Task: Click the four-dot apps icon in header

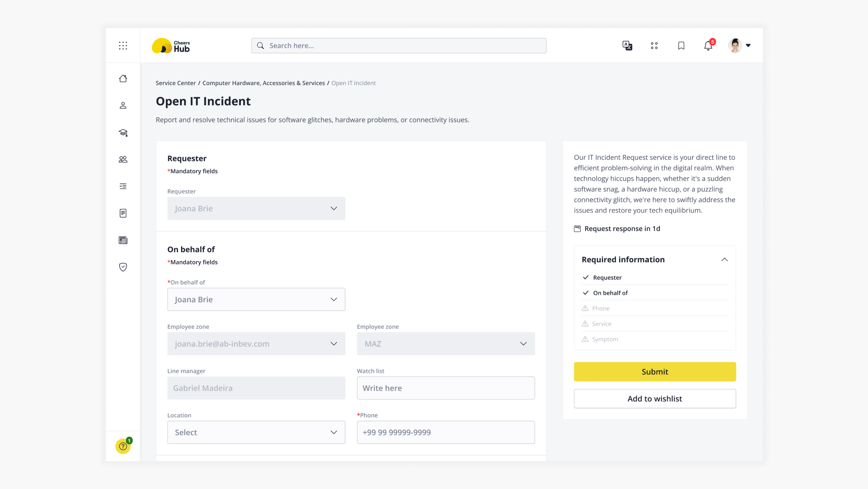Action: pos(654,46)
